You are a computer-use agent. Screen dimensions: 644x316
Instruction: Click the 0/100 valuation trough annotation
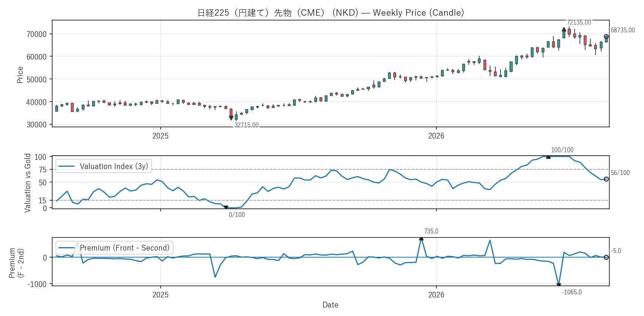237,215
